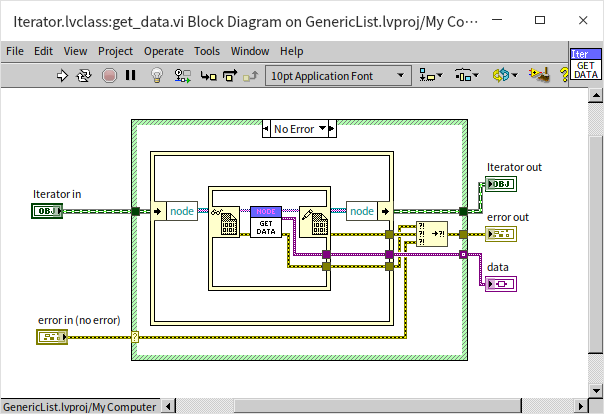Click the Step Over button
Image resolution: width=604 pixels, height=414 pixels.
(229, 75)
